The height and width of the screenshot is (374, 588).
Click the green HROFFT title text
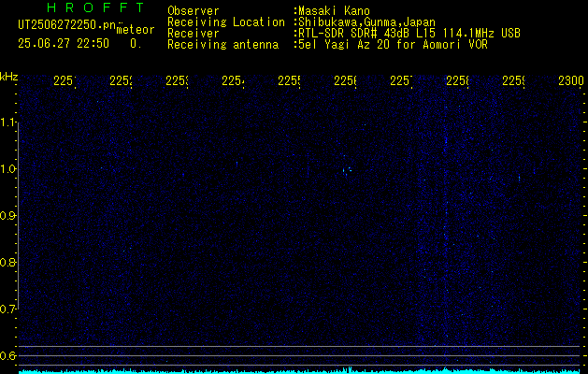95,7
